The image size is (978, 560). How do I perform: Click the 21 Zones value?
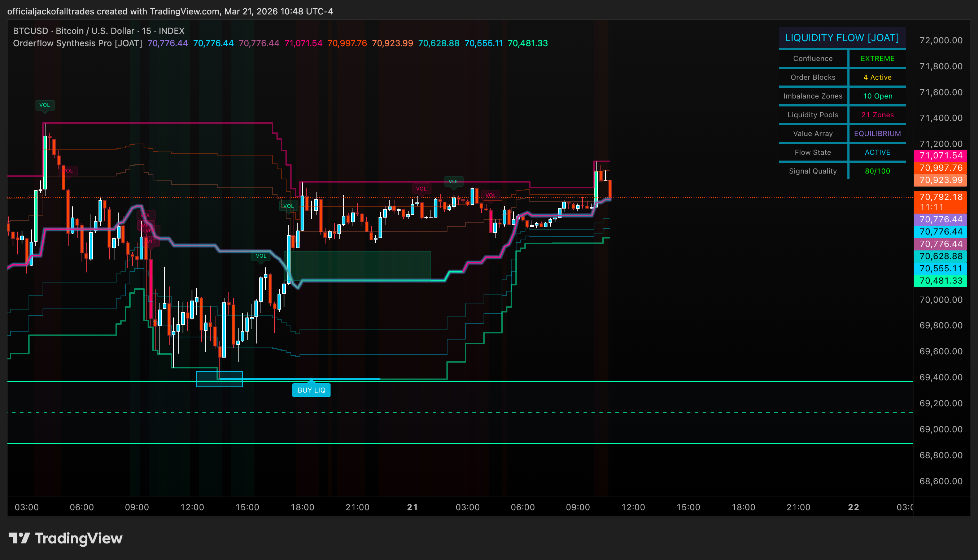tap(877, 115)
